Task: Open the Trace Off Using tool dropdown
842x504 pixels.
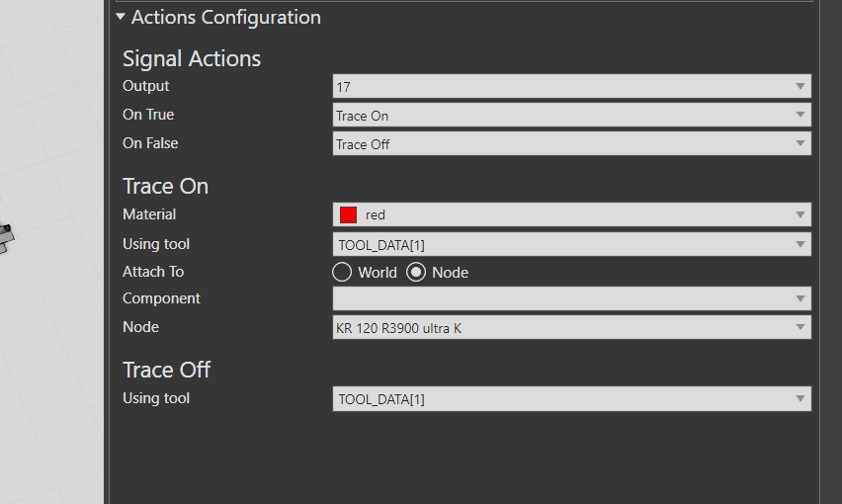Action: click(563, 399)
